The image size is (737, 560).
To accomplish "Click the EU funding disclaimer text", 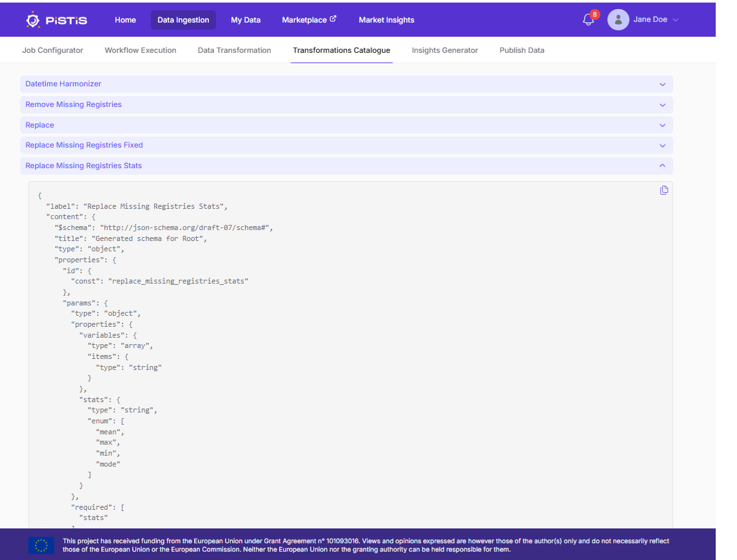I will click(366, 545).
